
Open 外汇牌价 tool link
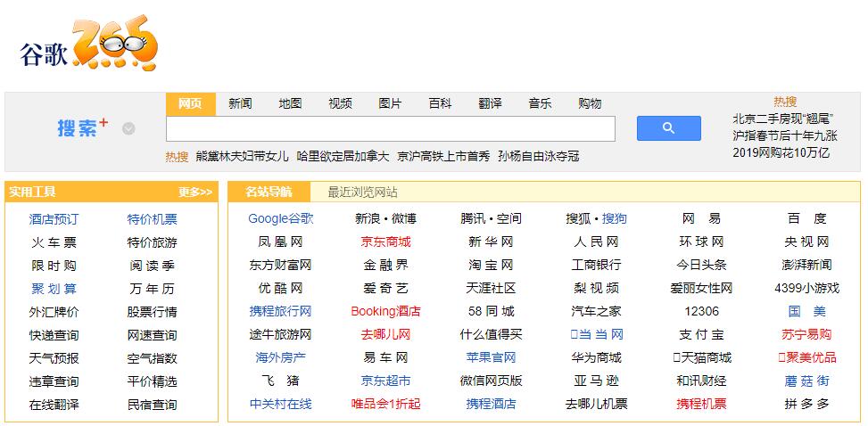(x=54, y=312)
